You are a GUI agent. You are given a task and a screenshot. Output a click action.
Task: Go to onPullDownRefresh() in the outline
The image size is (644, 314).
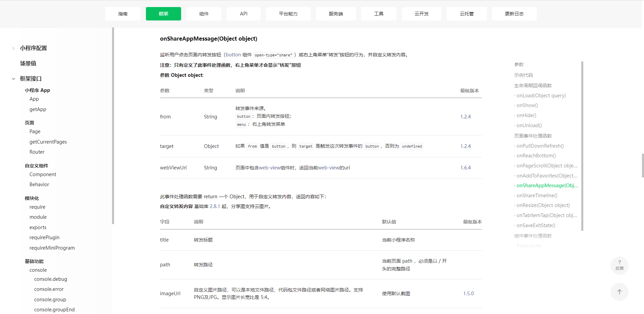[x=540, y=146]
